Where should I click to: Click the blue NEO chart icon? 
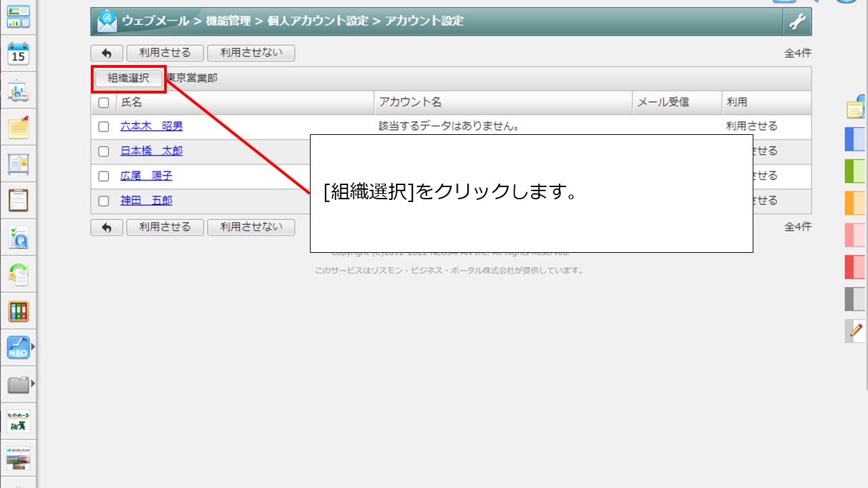pyautogui.click(x=18, y=348)
